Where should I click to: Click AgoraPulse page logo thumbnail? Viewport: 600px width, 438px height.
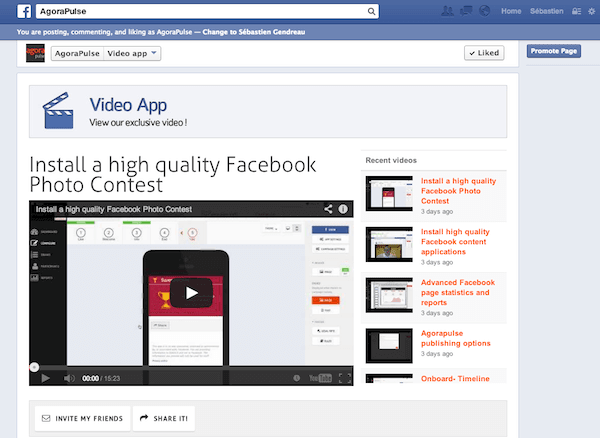coord(35,53)
